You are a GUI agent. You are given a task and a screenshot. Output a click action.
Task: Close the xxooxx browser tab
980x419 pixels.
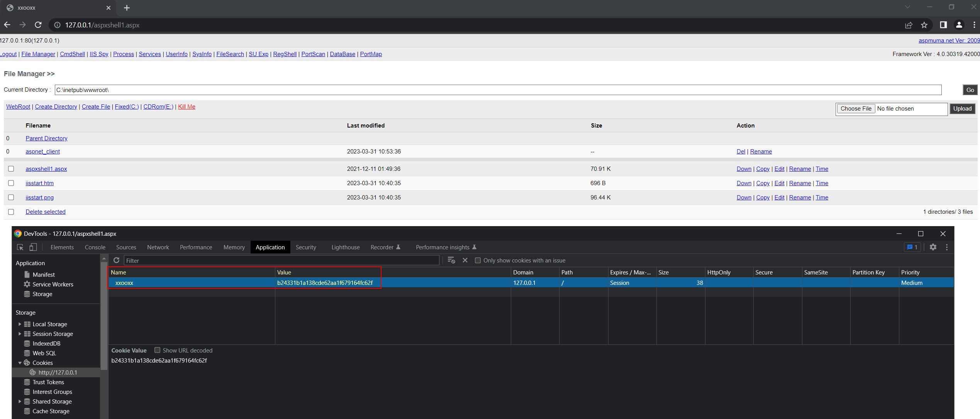(109, 8)
